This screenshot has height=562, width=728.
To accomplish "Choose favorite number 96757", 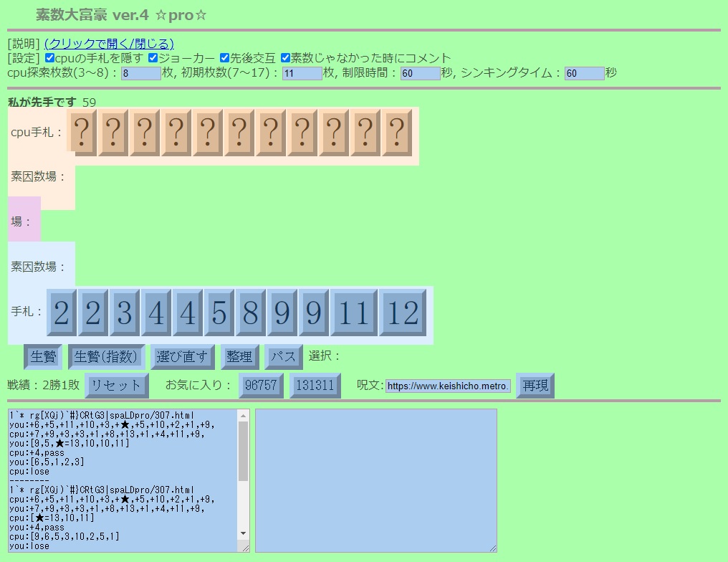I will 261,386.
